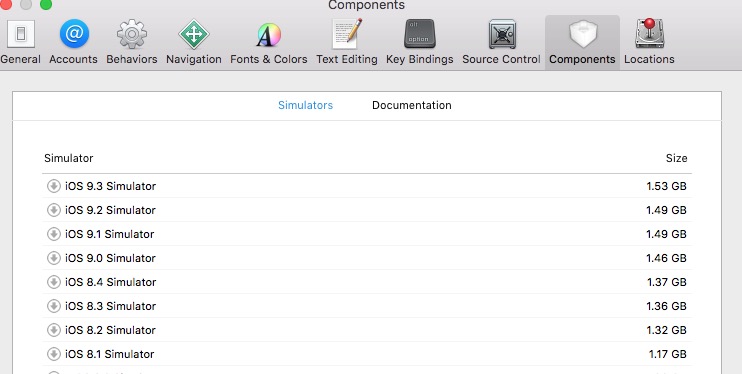742x374 pixels.
Task: Click the 1.37 GB size value
Action: [x=667, y=282]
